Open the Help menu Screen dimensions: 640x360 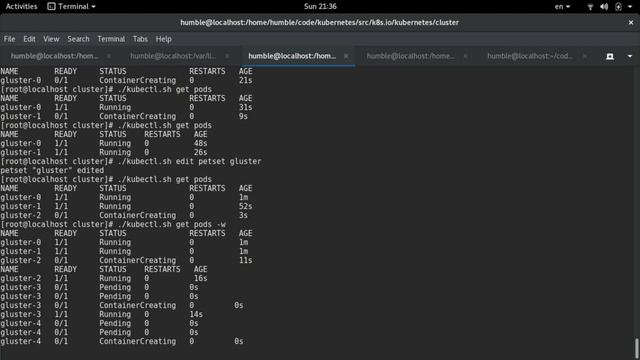coord(163,39)
